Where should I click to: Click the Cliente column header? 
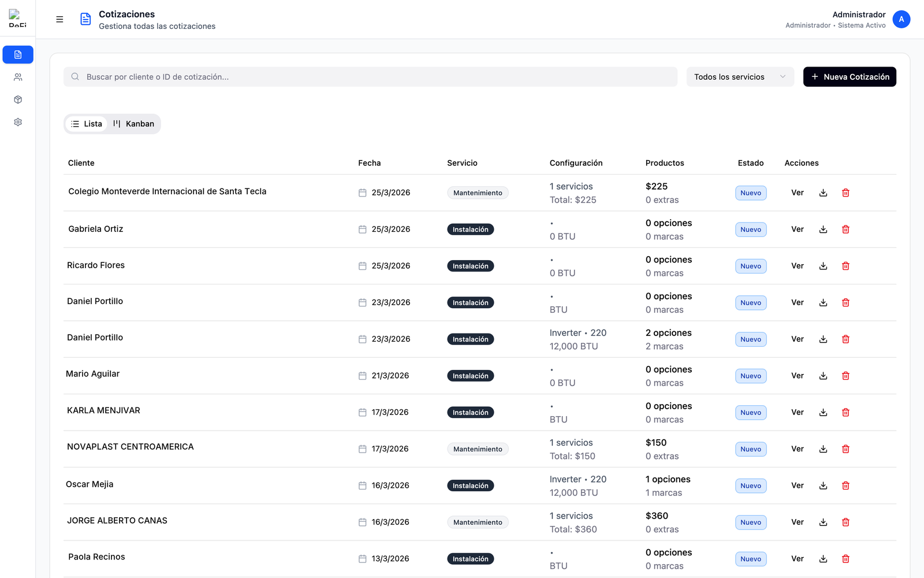[81, 163]
